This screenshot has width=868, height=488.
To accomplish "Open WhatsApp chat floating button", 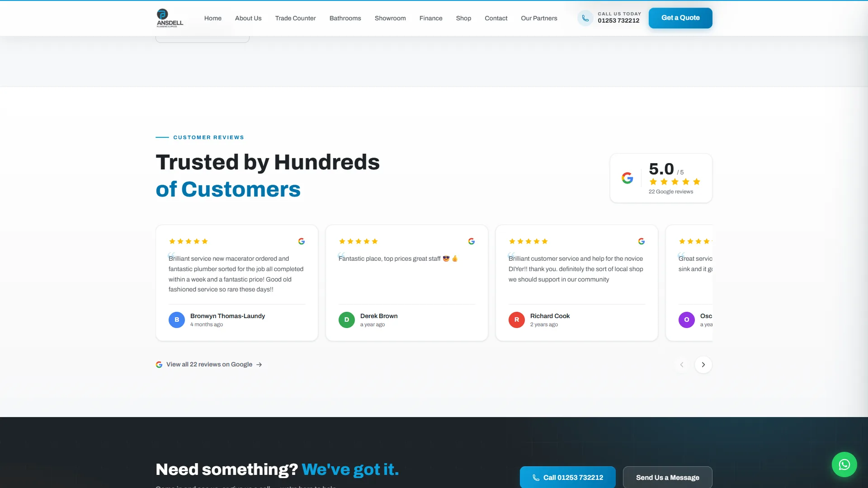I will [x=844, y=464].
